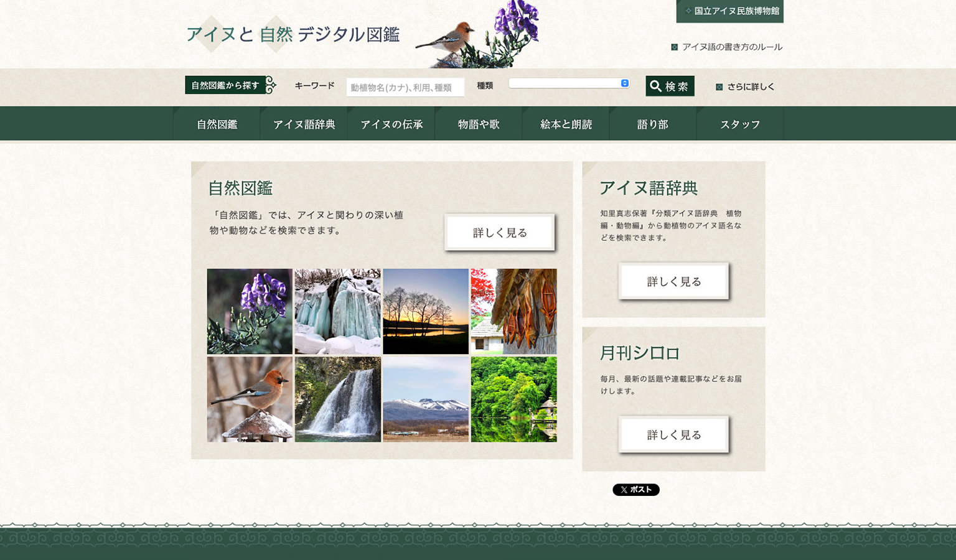Open the 国立アイヌ民族博物館 link

click(x=729, y=11)
